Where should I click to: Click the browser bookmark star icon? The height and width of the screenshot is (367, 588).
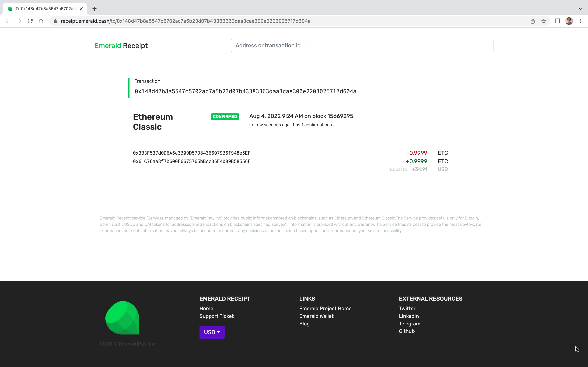tap(544, 21)
